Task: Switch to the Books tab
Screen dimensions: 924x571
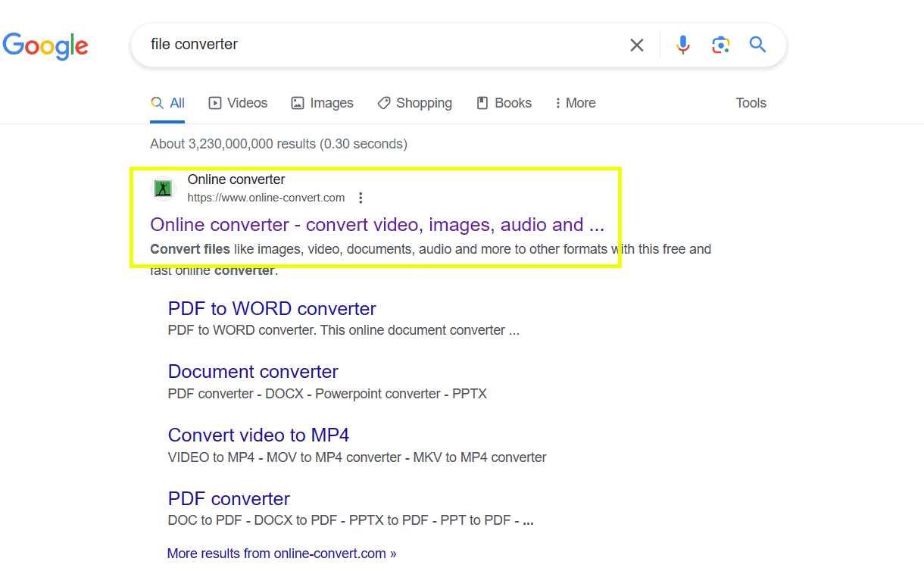Action: point(504,103)
